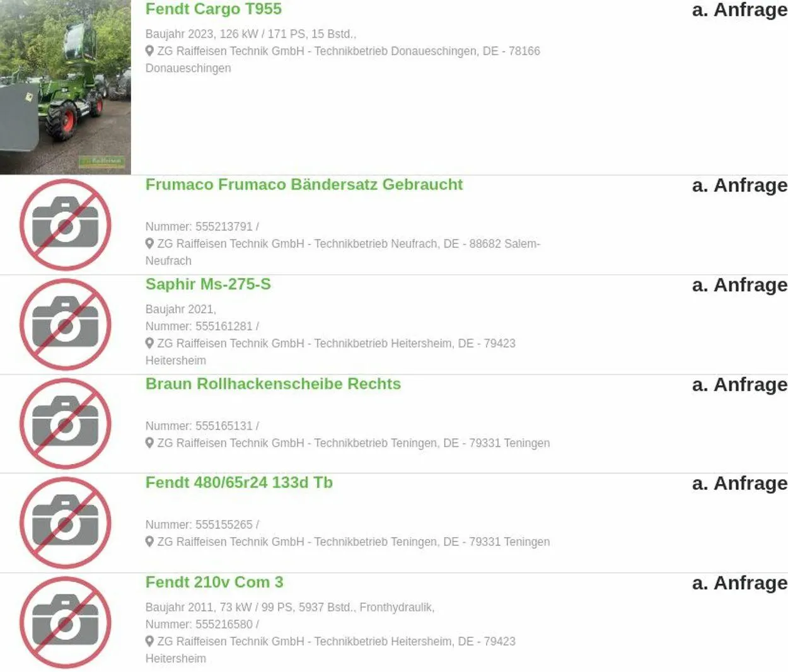
Task: Open the Fendt 210v Com 3 listing
Action: [x=214, y=582]
